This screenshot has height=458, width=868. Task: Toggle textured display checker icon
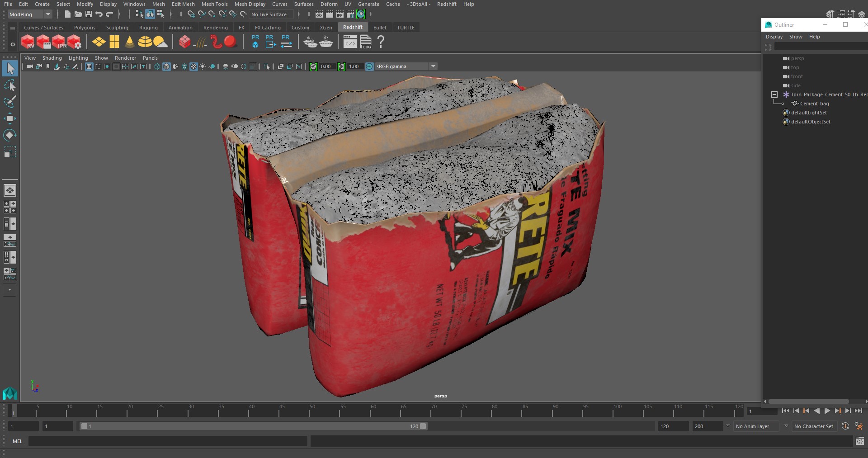(x=193, y=66)
